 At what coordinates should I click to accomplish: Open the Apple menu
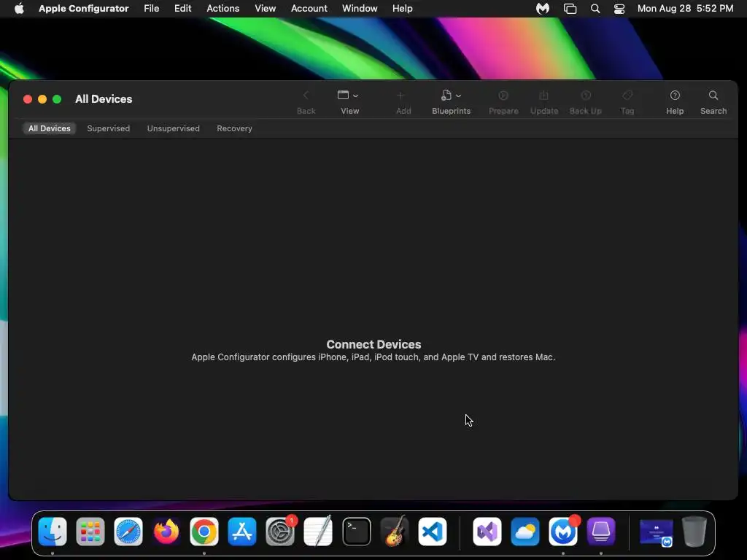tap(19, 9)
